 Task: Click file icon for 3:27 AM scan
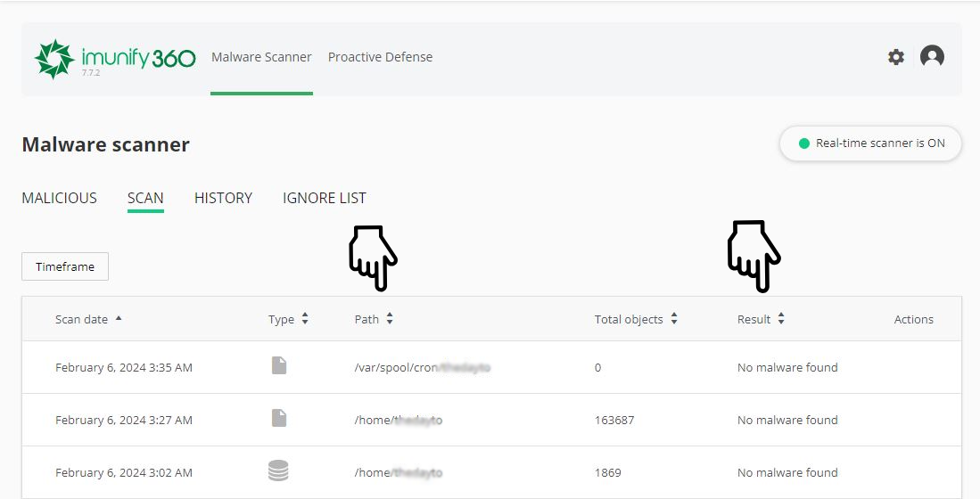click(x=279, y=418)
